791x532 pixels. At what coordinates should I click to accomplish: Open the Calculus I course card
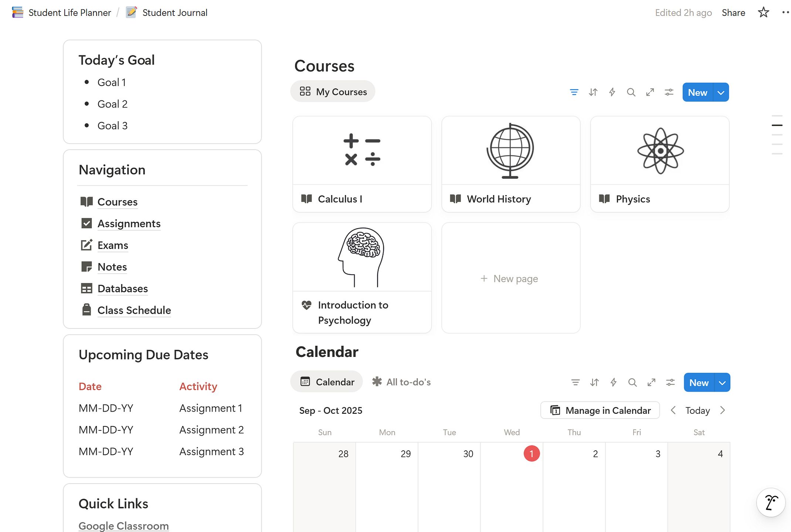click(x=362, y=164)
